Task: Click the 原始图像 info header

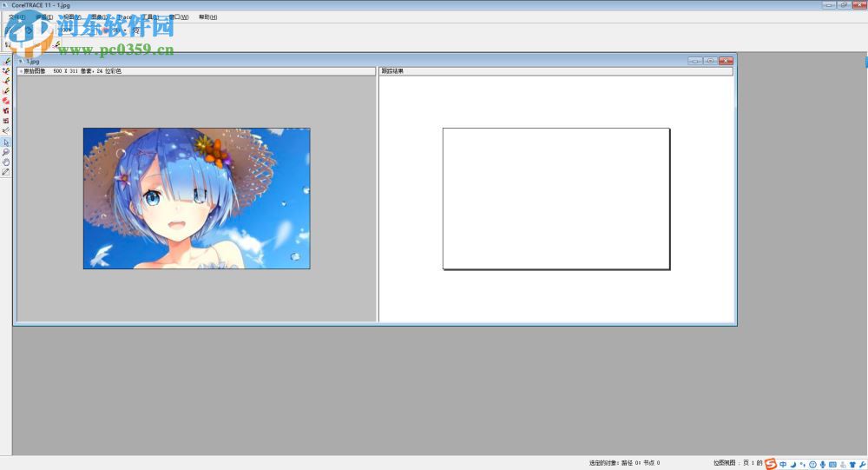Action: pos(196,71)
